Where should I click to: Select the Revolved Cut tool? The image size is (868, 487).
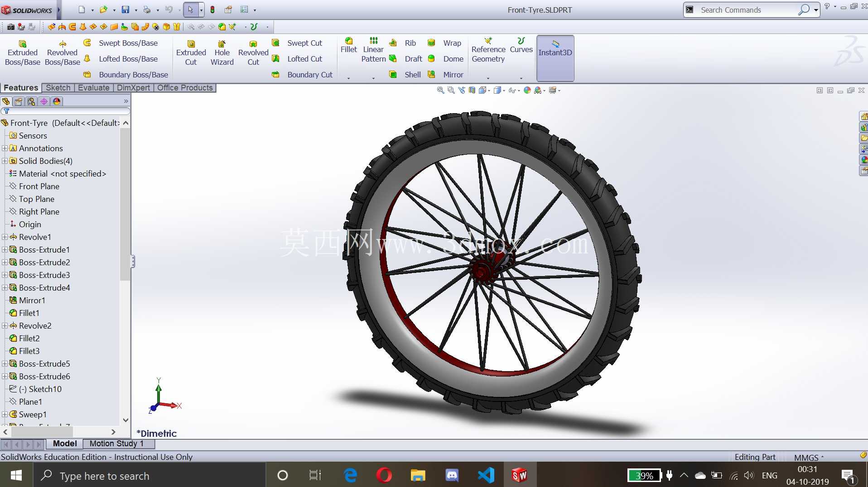click(253, 53)
